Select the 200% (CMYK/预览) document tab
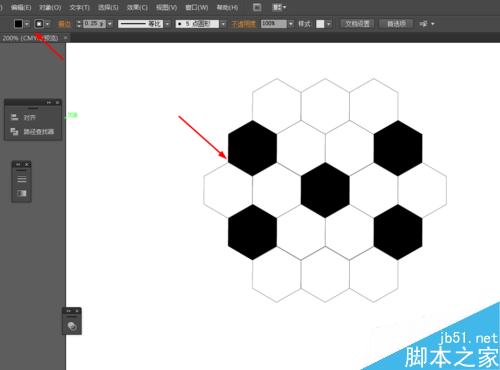Viewport: 500px width, 370px height. coord(30,38)
